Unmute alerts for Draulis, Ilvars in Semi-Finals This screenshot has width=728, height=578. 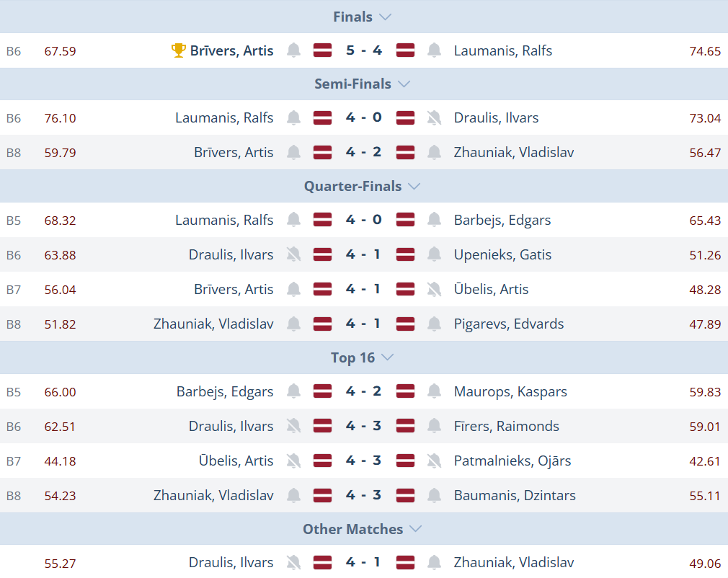434,117
